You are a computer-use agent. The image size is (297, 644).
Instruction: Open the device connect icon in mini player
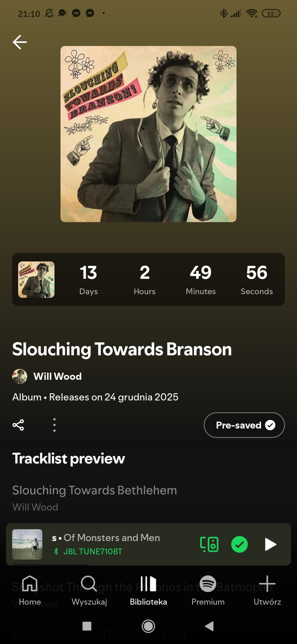(209, 544)
